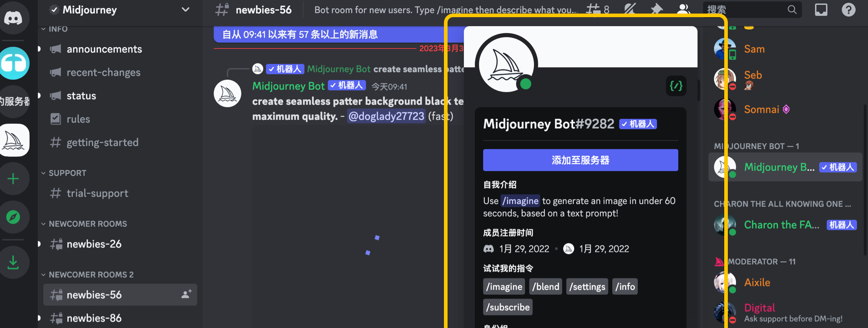
Task: Open Discord home direct messages
Action: [x=14, y=17]
